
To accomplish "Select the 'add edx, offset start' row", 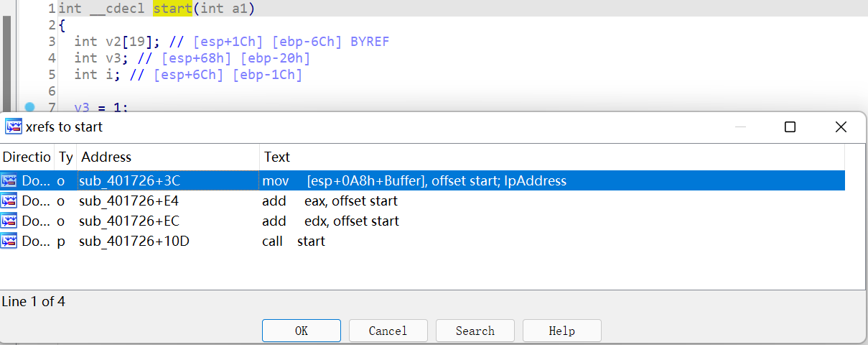I will click(x=422, y=221).
